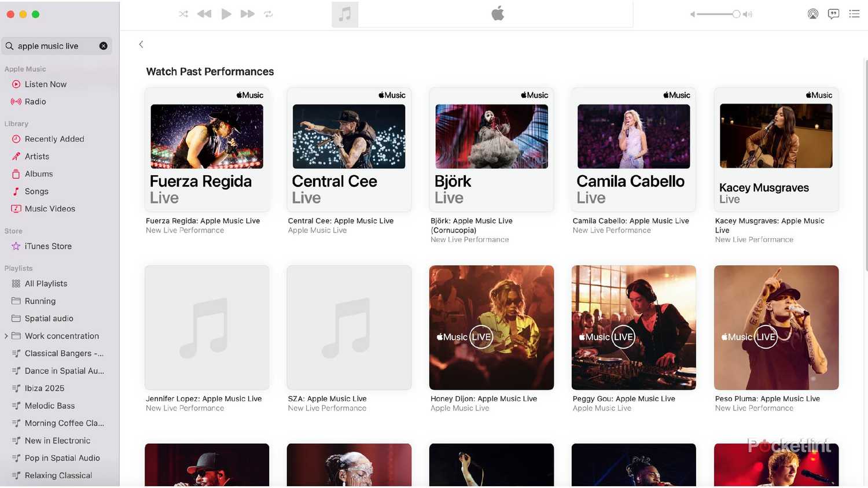Open the Recently Added library section
Viewport: 868px width, 488px height.
tap(54, 139)
